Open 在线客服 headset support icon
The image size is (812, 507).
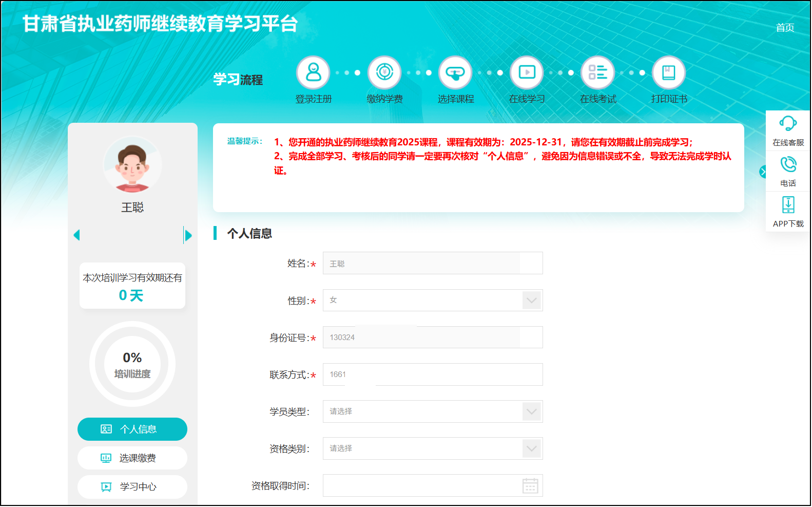(x=788, y=124)
